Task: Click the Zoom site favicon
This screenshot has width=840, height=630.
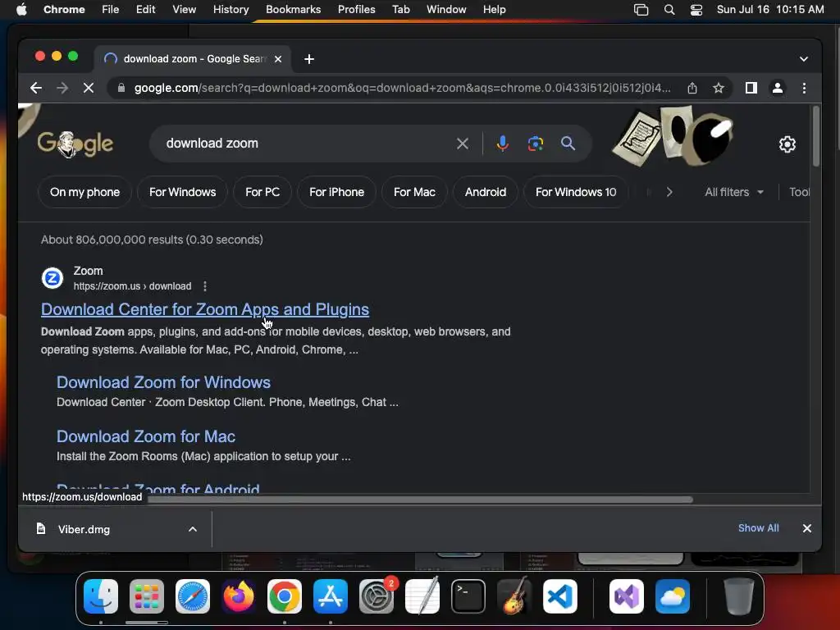Action: pyautogui.click(x=52, y=278)
